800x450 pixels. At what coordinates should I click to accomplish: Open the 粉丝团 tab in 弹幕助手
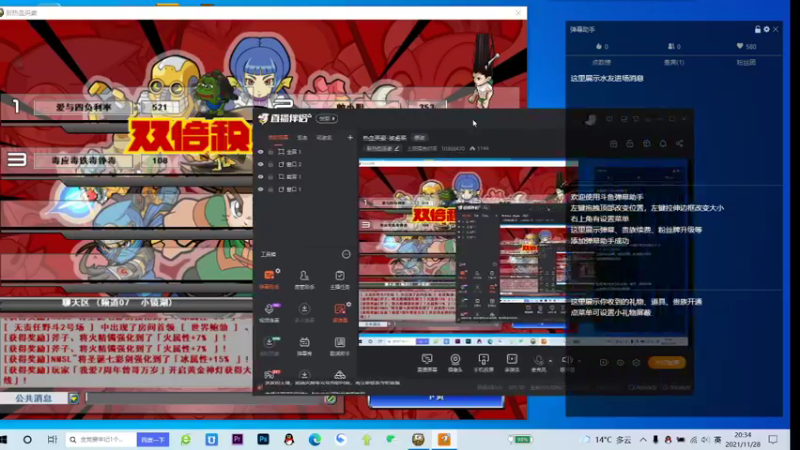tap(746, 62)
